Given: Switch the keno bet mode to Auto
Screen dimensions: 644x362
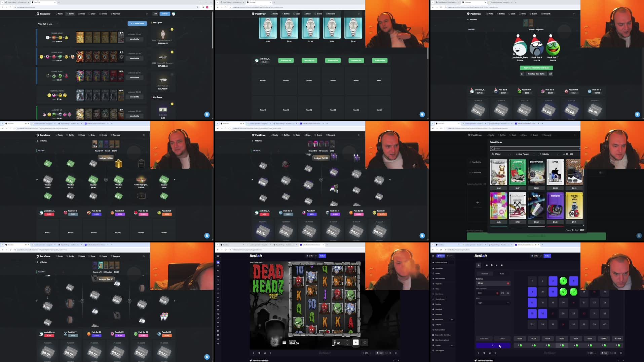Looking at the screenshot, I should click(x=502, y=273).
